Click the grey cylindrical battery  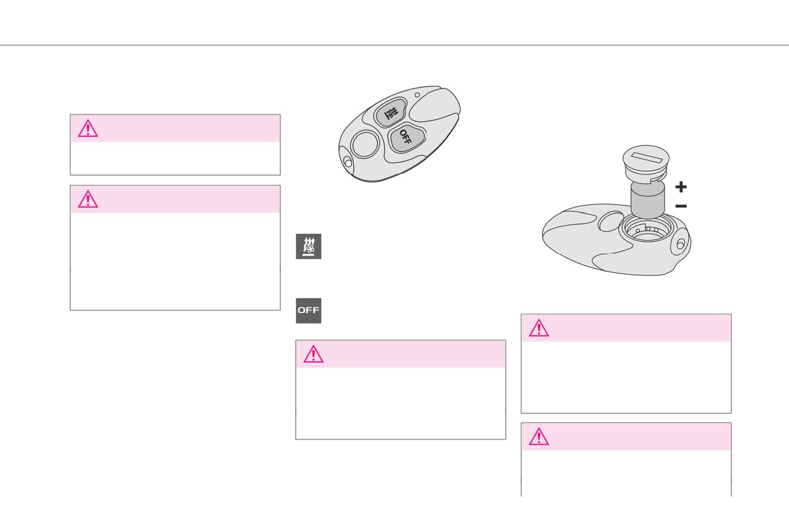[x=647, y=199]
